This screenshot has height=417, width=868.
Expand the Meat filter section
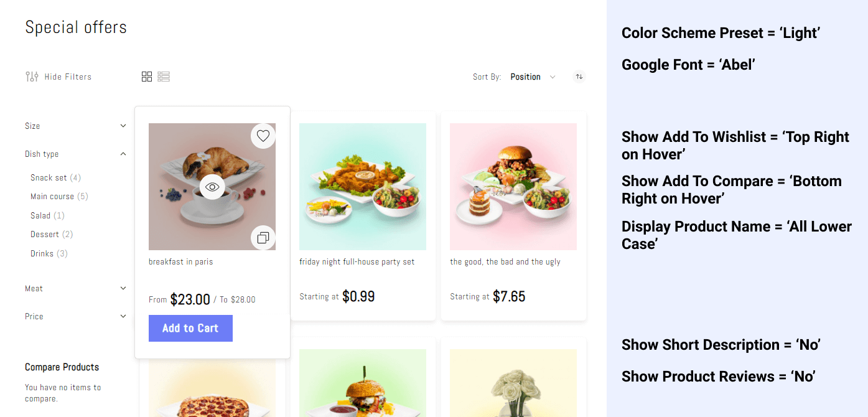(x=123, y=288)
